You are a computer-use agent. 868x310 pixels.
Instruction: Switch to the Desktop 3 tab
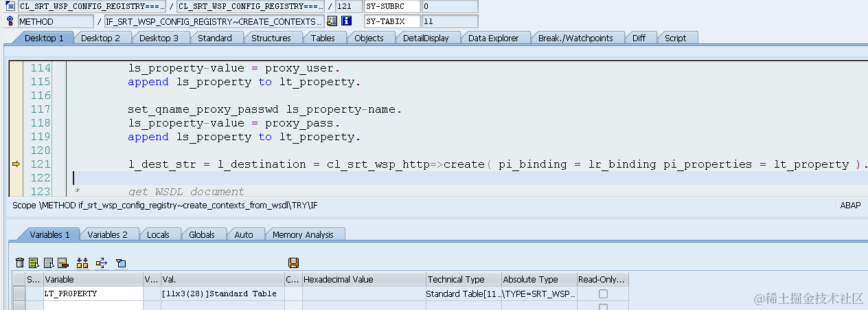159,38
